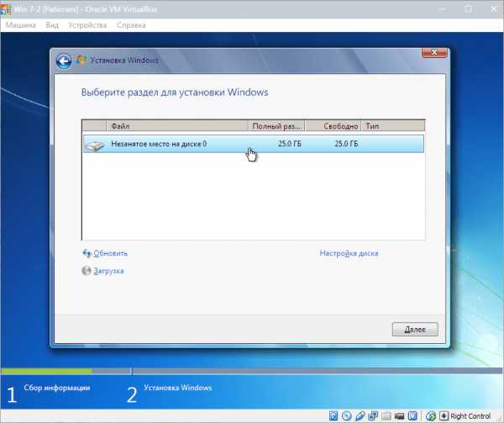Screen dimensions: 504x423
Task: Click the Обновить refresh link
Action: [110, 253]
